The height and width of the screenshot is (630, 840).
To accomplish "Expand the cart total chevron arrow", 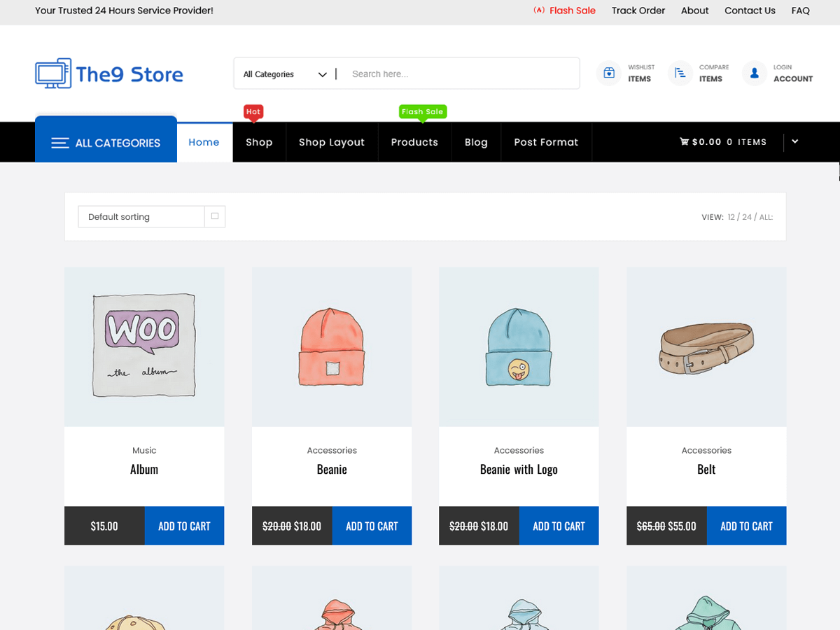I will [794, 141].
